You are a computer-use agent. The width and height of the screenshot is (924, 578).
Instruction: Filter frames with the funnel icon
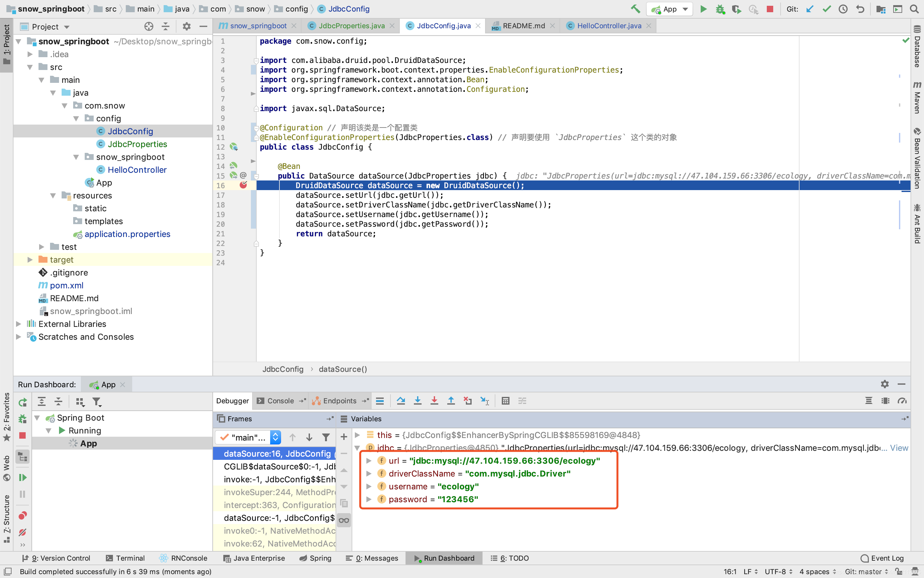[326, 437]
